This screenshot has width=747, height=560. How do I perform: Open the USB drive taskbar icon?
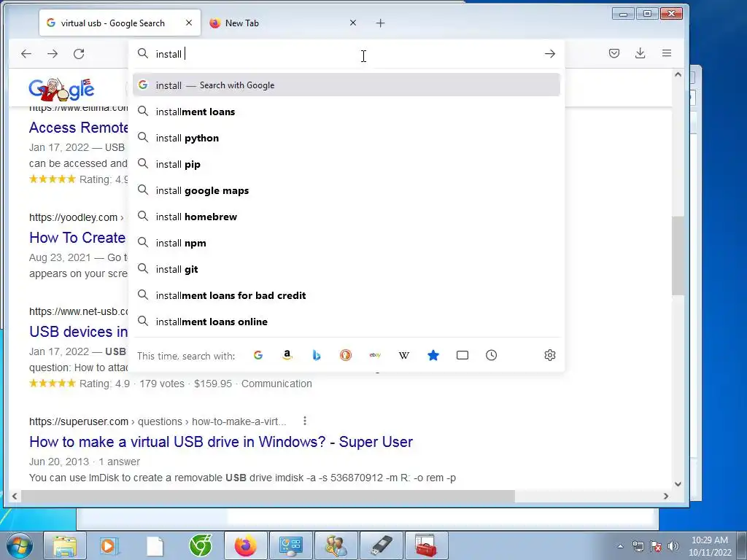pyautogui.click(x=381, y=545)
